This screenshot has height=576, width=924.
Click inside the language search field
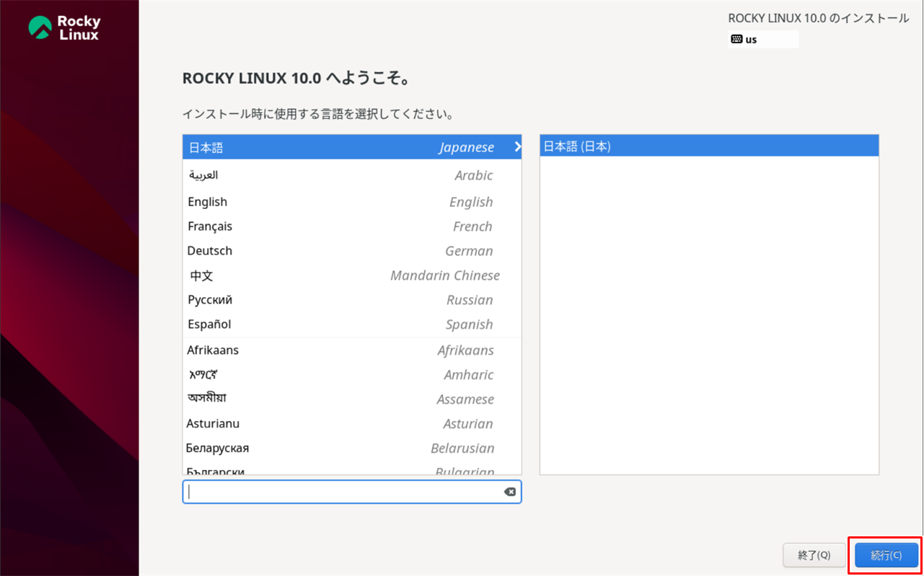point(339,491)
